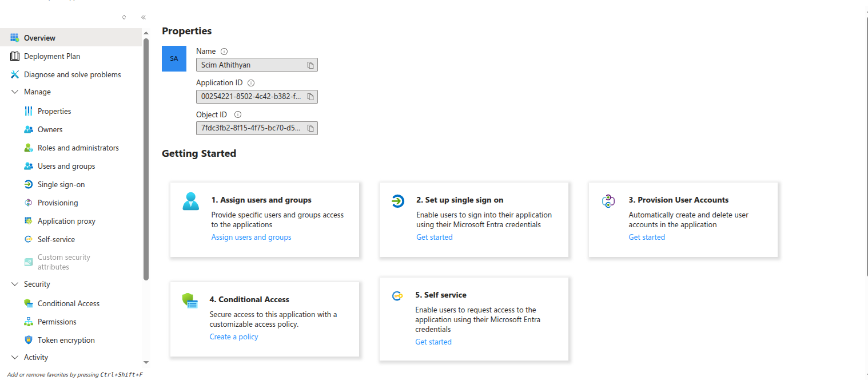Copy the Object ID value
This screenshot has width=868, height=380.
[x=310, y=128]
